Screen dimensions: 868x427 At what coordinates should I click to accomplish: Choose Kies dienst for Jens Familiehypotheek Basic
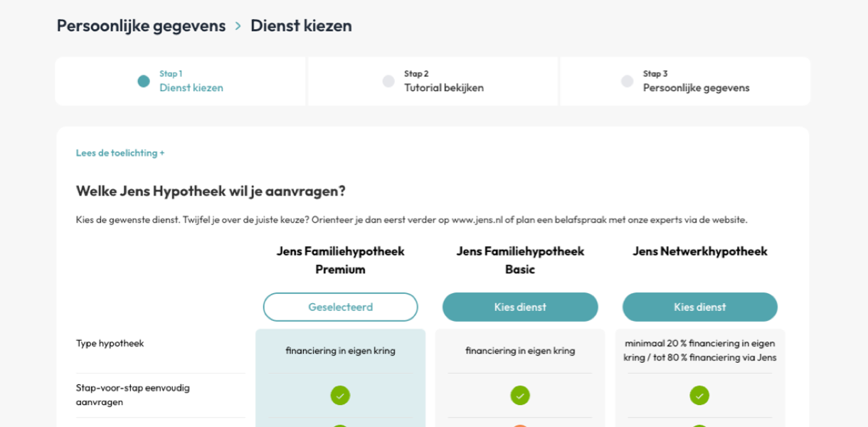519,307
